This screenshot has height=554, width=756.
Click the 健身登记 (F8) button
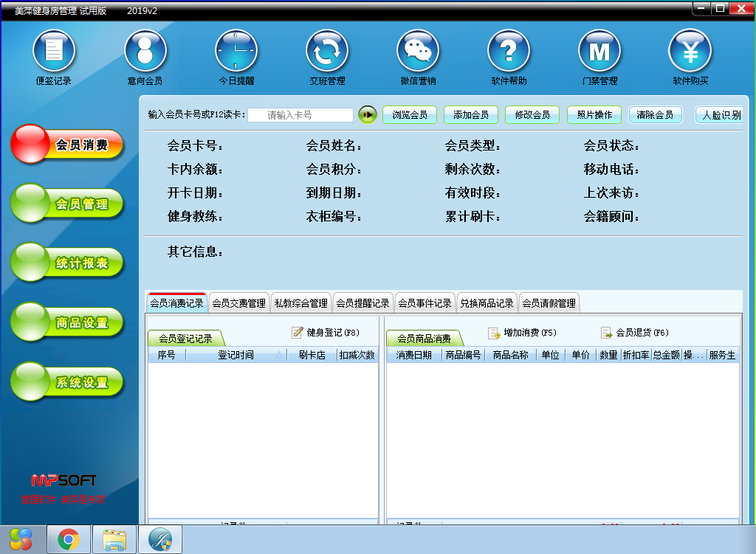326,333
